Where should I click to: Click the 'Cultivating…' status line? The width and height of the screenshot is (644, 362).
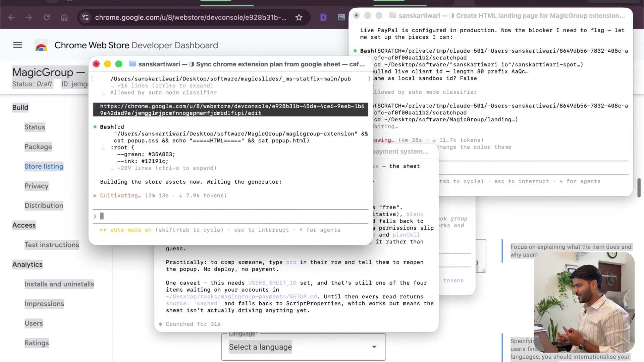160,196
